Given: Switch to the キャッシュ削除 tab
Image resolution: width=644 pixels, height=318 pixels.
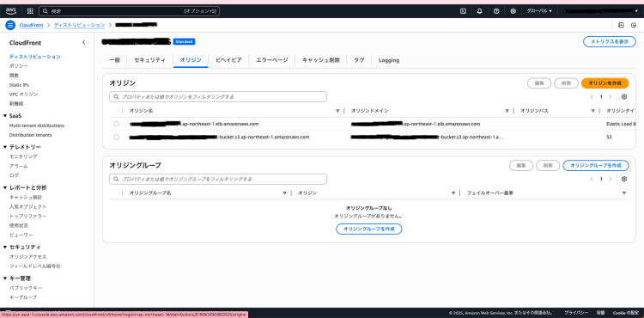Looking at the screenshot, I should pos(321,60).
